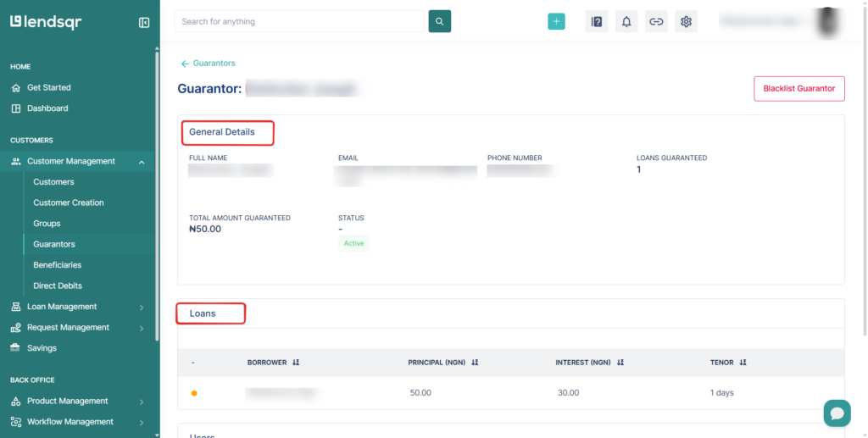Expand Request Management chevron
The width and height of the screenshot is (868, 438).
[142, 328]
